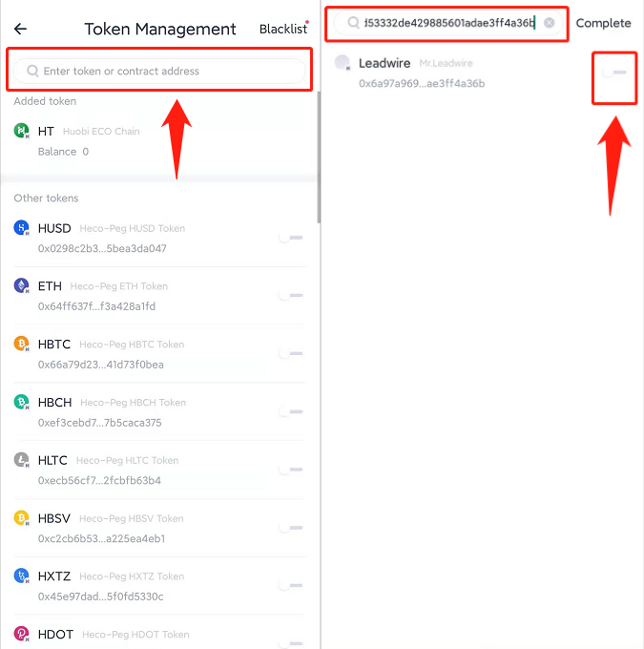The image size is (644, 649).
Task: Go back using the left arrow icon
Action: coord(20,29)
